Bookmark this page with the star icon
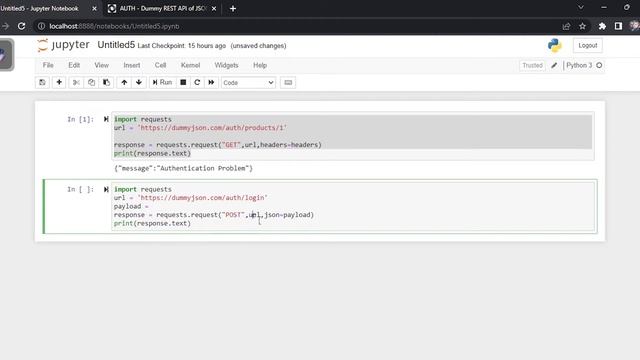 coord(582,26)
